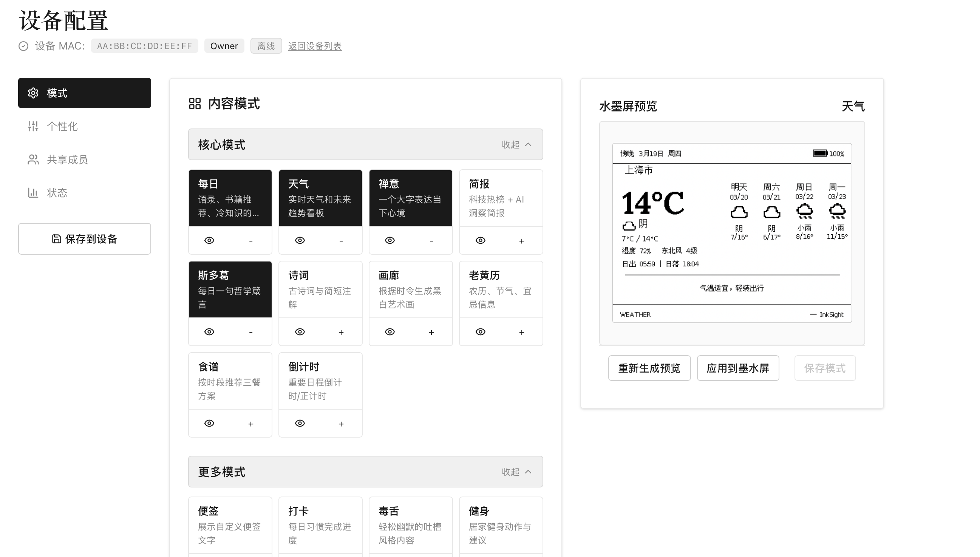
Task: Add 画廊 mode via plus icon
Action: coord(431,332)
